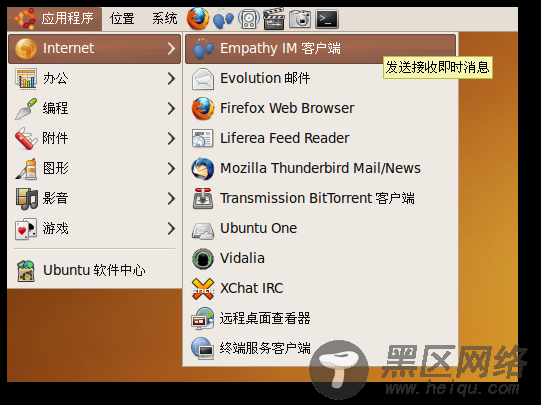Click the Firefox Web Browser menu icon
The height and width of the screenshot is (405, 541).
pos(203,108)
